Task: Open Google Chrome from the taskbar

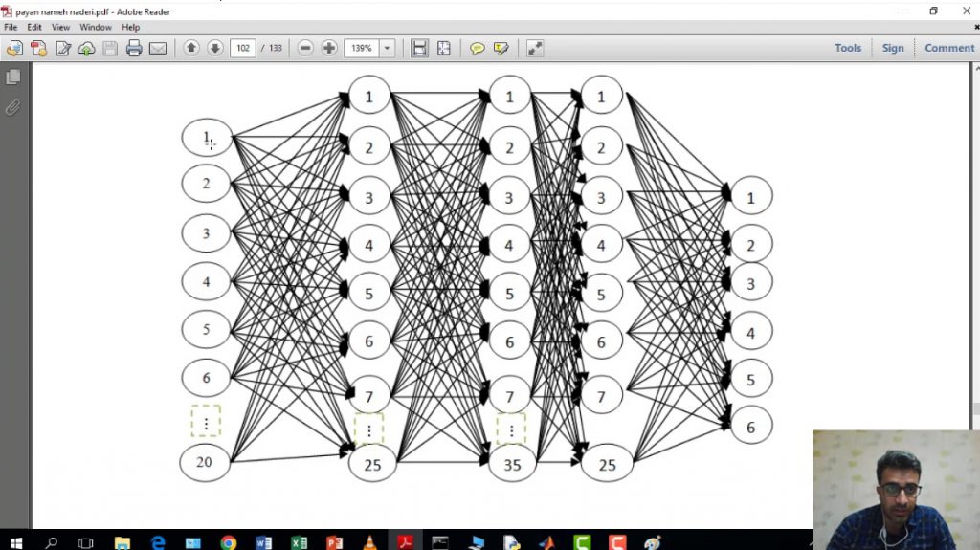Action: pos(228,541)
